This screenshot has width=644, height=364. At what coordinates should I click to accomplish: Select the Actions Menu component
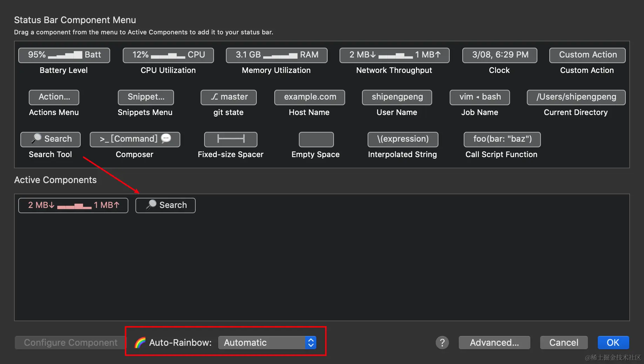[x=54, y=97]
